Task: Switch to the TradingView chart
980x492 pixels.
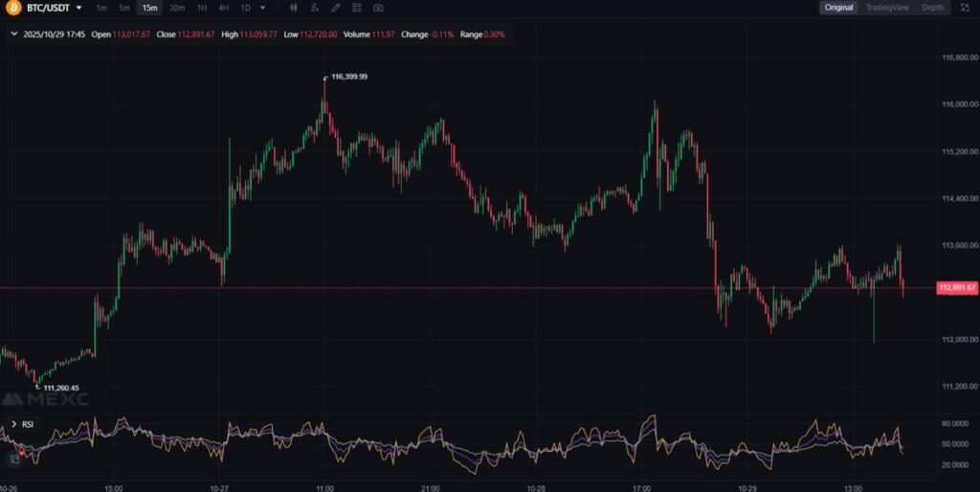Action: point(887,8)
